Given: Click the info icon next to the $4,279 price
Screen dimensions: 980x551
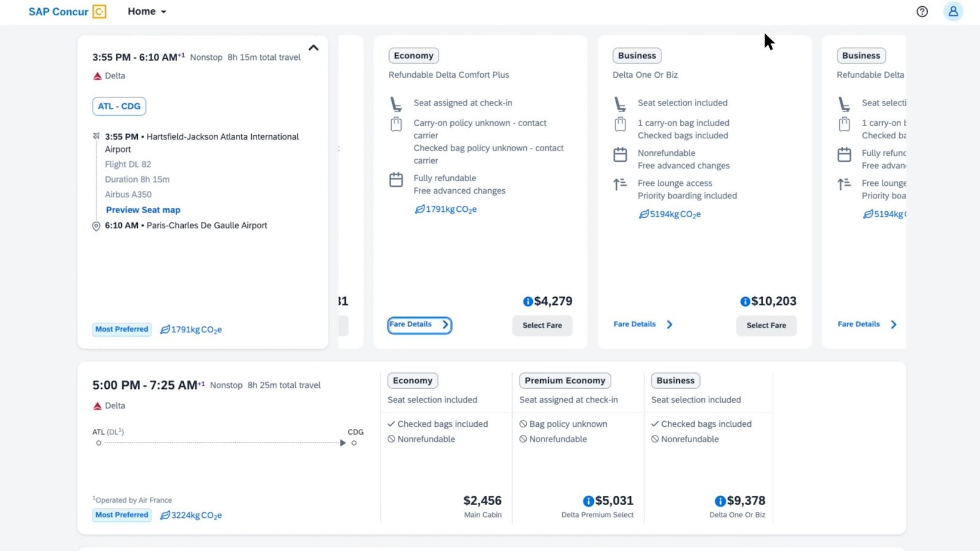Looking at the screenshot, I should (x=528, y=301).
